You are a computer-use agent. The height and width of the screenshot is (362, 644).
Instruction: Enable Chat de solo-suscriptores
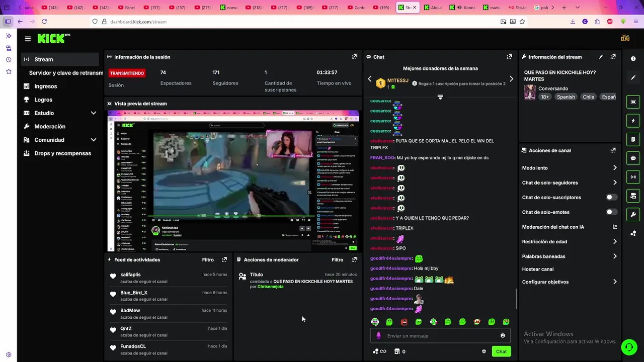(x=611, y=198)
